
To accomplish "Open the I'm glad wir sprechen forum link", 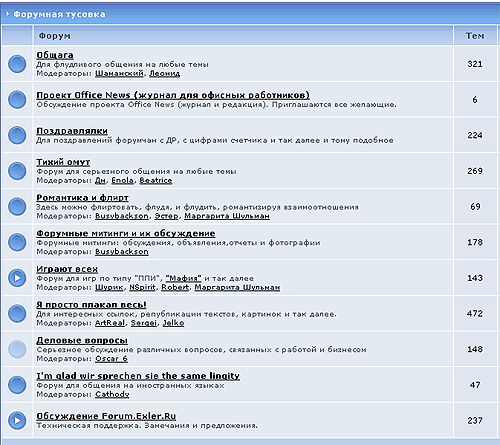I will tap(138, 376).
